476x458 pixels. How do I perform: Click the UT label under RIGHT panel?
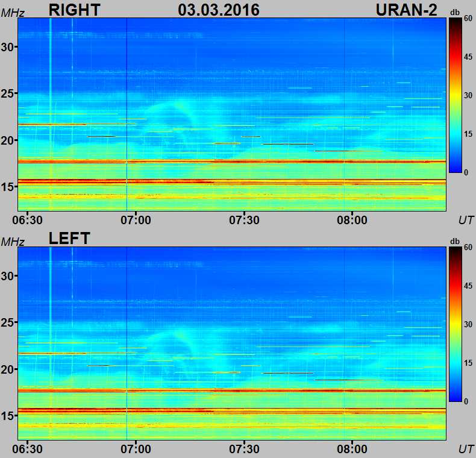point(466,220)
